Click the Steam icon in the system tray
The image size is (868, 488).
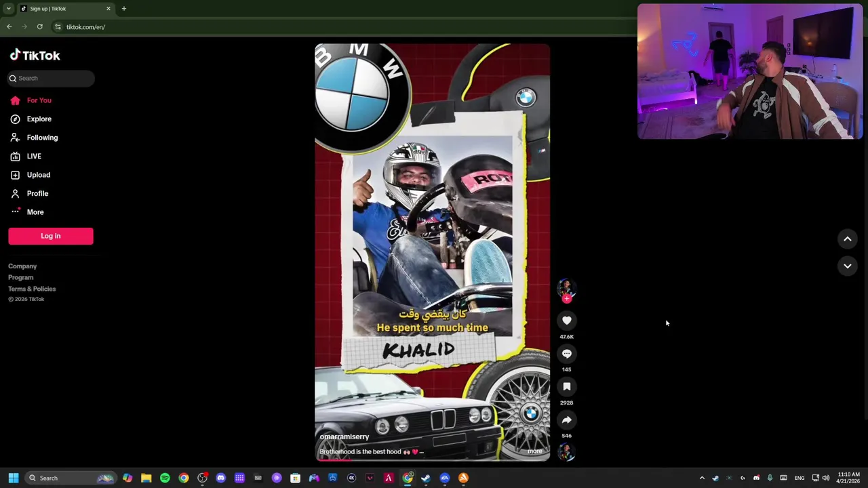coord(715,479)
